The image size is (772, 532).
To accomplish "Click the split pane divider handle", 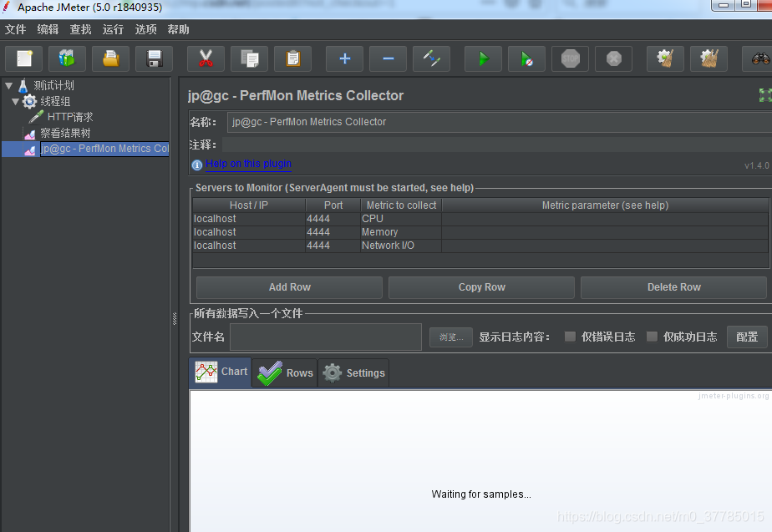I will click(x=175, y=319).
